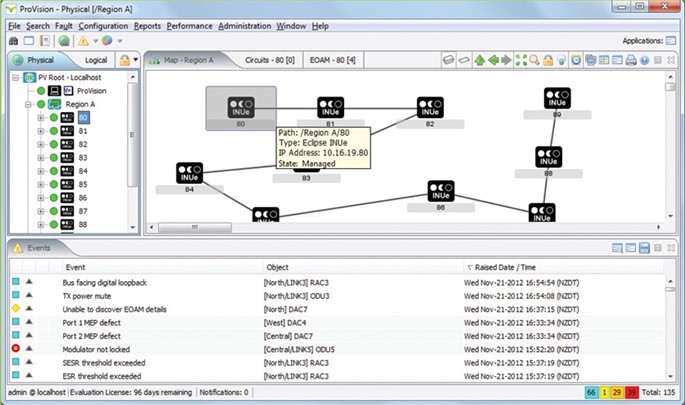Click the tree panel scroll down arrow
The height and width of the screenshot is (405, 685).
tap(133, 228)
